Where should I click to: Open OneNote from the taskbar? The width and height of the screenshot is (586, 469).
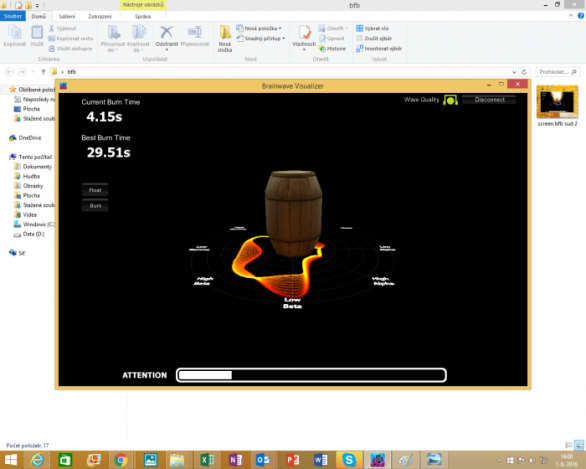click(235, 460)
